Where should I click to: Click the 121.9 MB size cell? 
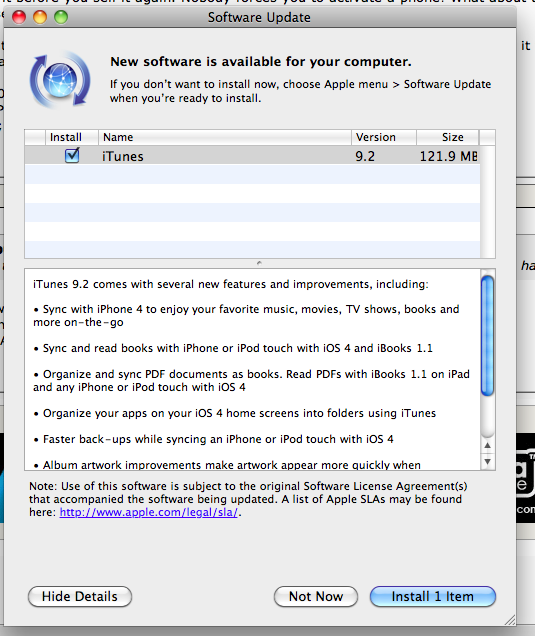(x=448, y=156)
